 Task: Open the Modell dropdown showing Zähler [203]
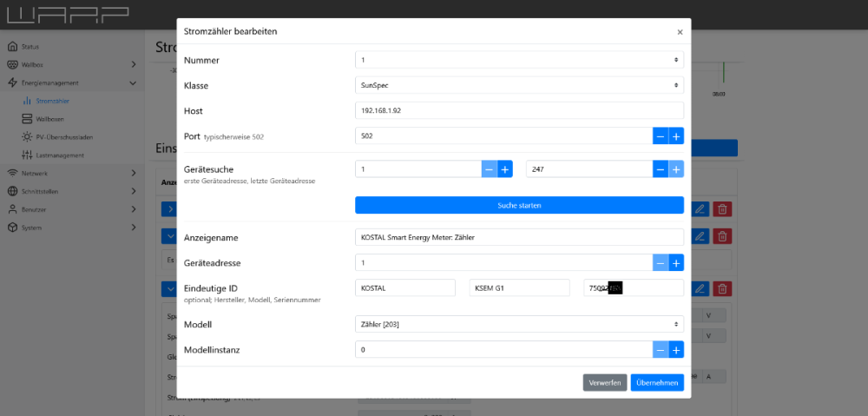coord(519,324)
